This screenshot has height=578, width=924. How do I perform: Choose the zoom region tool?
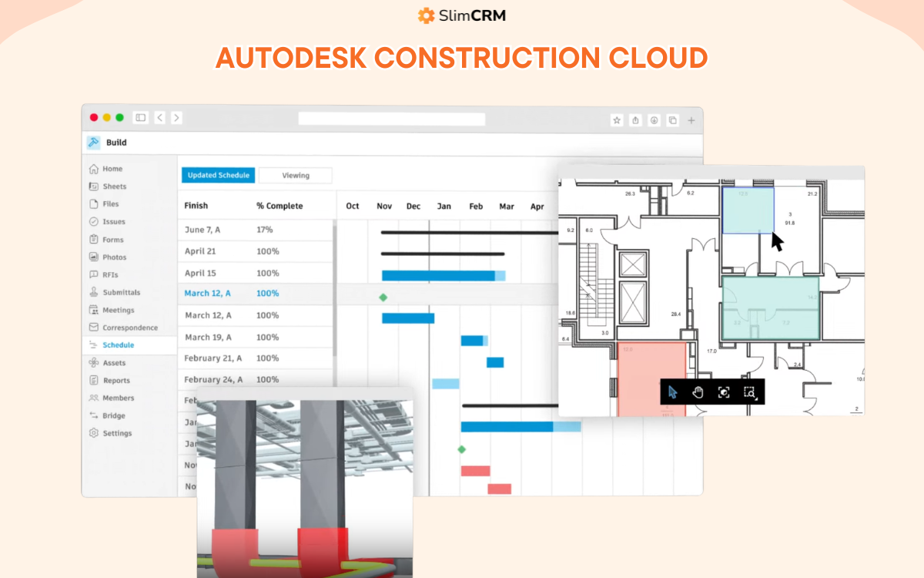(750, 393)
